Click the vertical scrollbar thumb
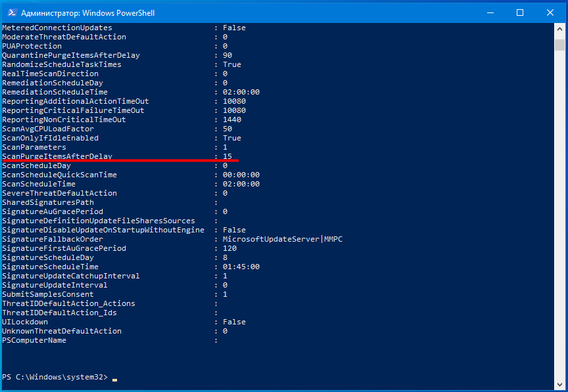 point(560,45)
